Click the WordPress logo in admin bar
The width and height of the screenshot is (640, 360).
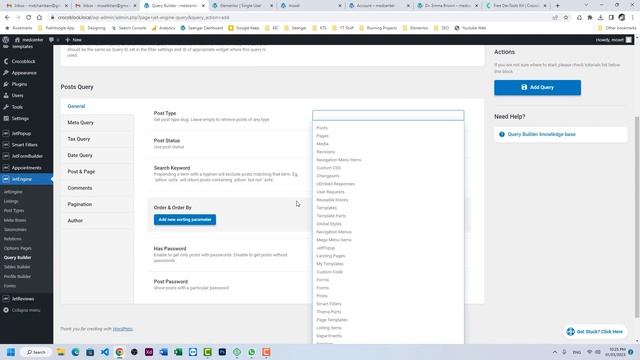[6, 40]
